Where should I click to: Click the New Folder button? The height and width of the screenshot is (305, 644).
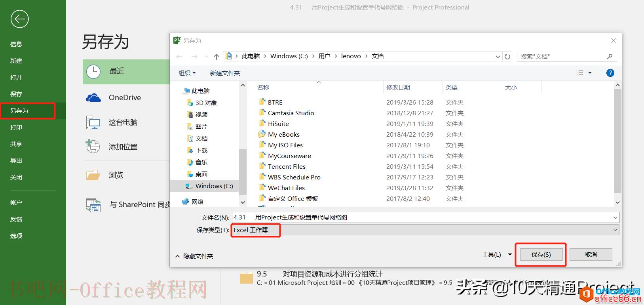click(x=225, y=73)
